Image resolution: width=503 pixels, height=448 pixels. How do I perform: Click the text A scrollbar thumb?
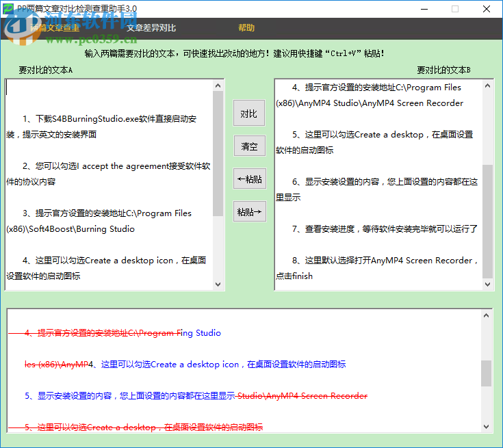click(218, 153)
